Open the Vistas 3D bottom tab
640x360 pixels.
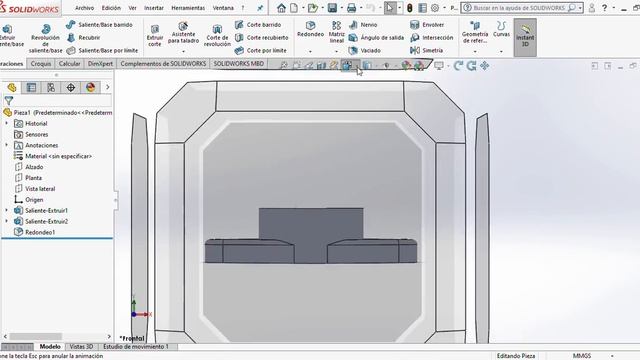pyautogui.click(x=81, y=347)
